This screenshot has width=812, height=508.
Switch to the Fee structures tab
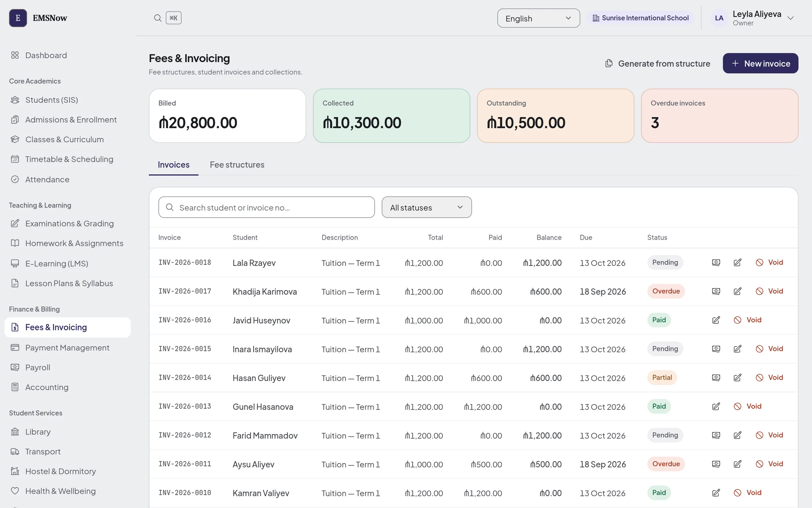[237, 165]
